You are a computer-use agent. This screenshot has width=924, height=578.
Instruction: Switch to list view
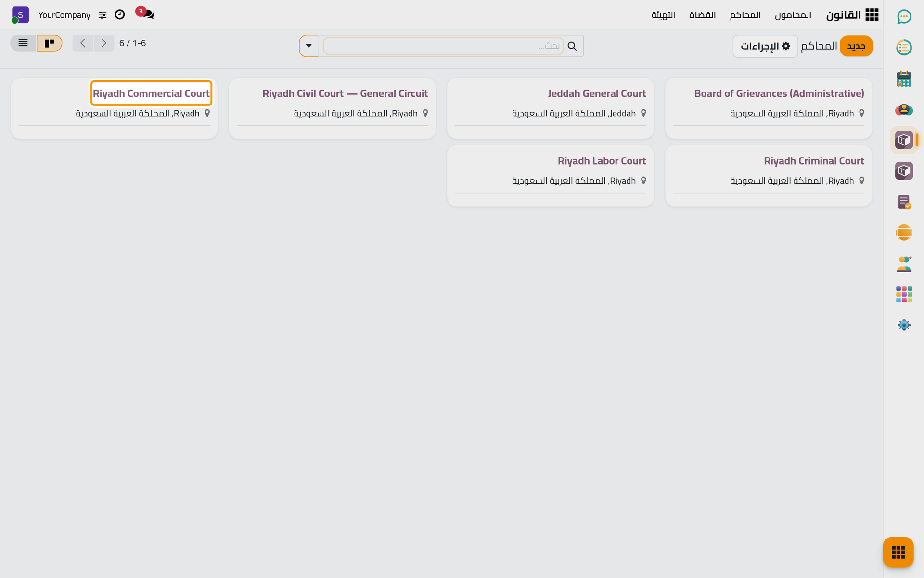(x=23, y=43)
